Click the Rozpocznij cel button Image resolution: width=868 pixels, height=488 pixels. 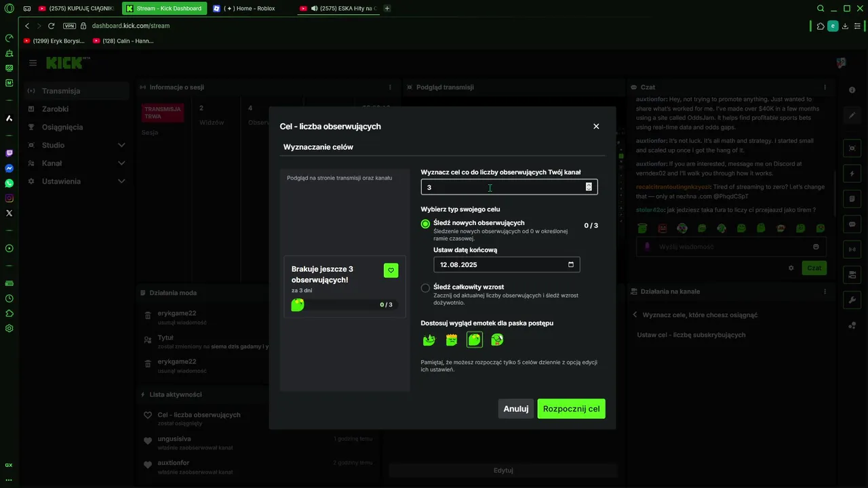tap(571, 409)
